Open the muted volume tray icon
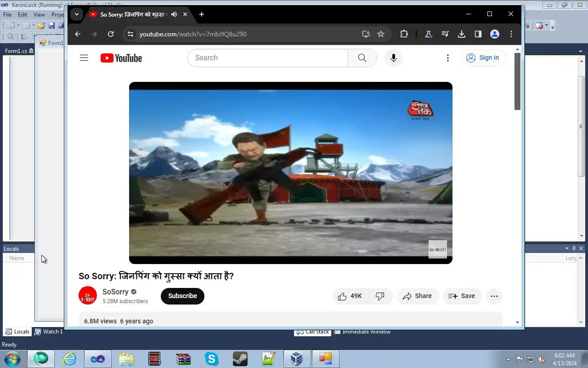Image resolution: width=588 pixels, height=368 pixels. click(542, 359)
